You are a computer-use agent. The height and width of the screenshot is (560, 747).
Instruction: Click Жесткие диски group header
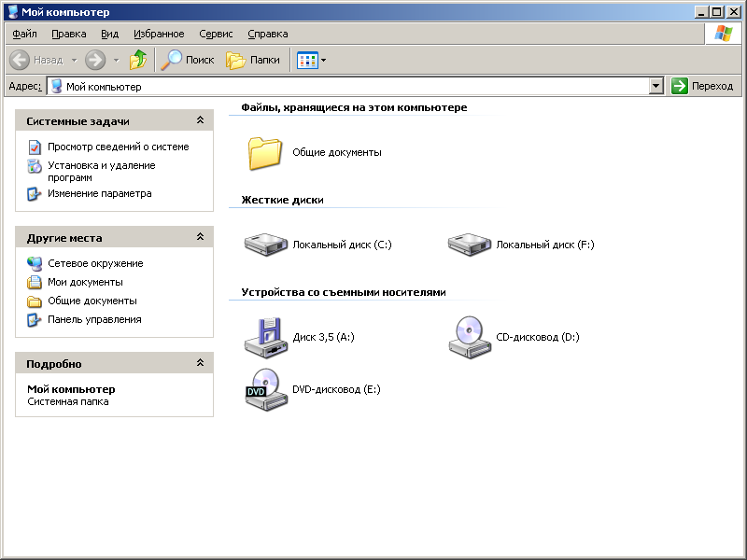pos(283,200)
